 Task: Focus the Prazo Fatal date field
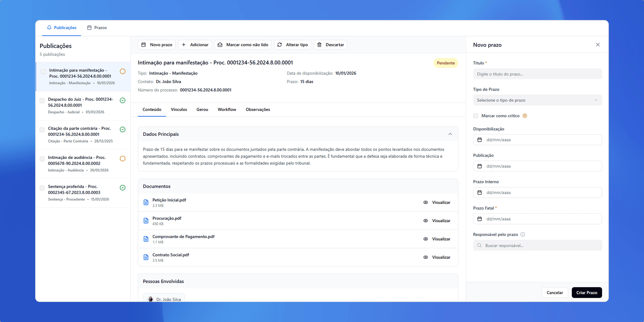coord(538,219)
